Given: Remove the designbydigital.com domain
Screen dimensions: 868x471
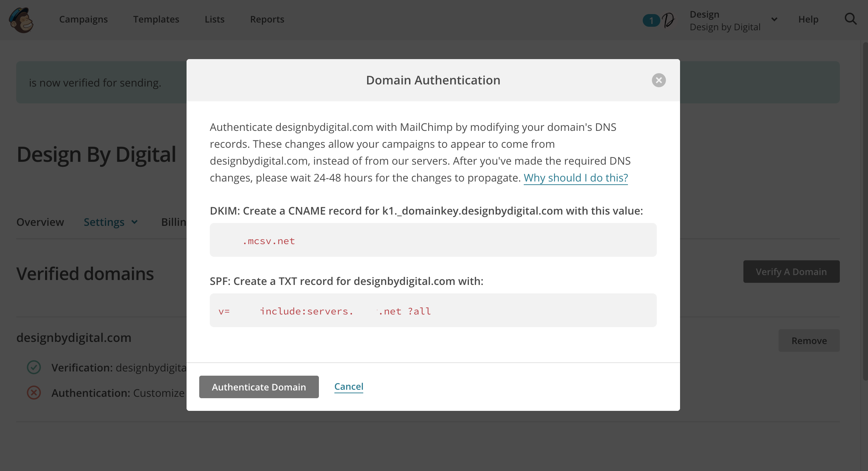Looking at the screenshot, I should (809, 340).
